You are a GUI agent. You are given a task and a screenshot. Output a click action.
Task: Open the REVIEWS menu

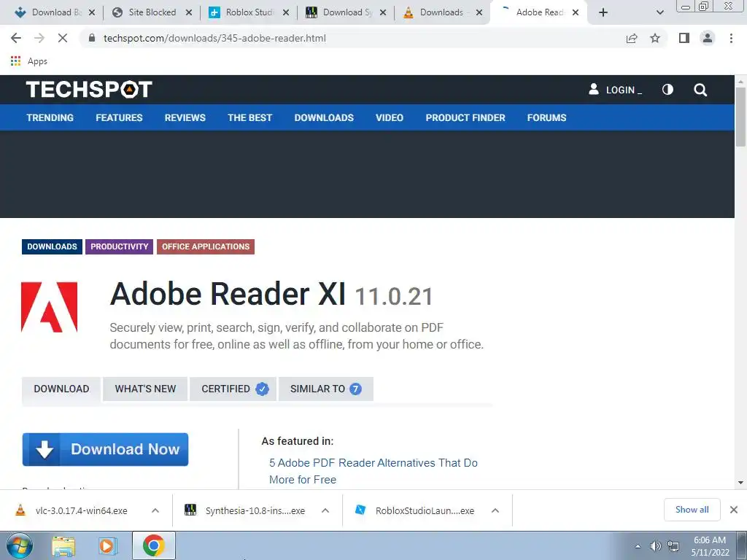tap(185, 117)
